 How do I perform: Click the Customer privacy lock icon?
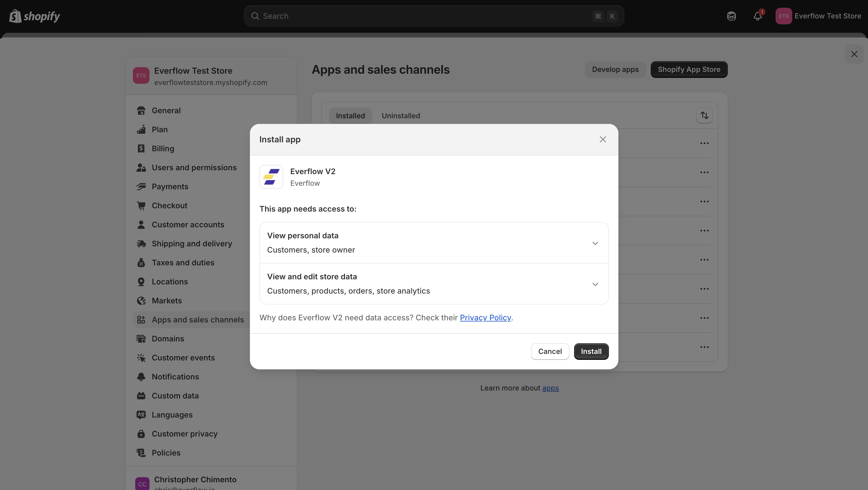pos(141,434)
